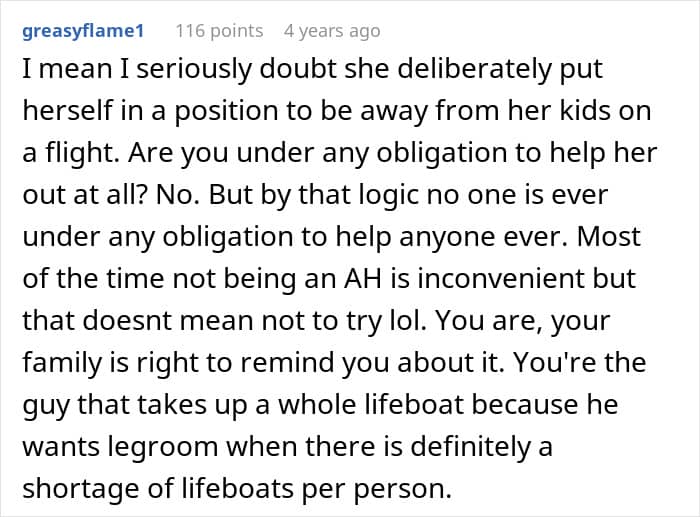Open the 4 years ago timestamp permalink
The image size is (700, 517).
[332, 31]
